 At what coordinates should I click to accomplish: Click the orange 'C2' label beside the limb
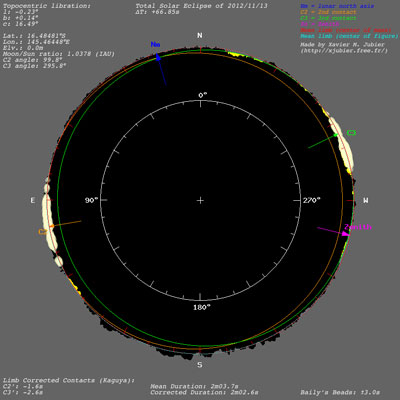tap(42, 232)
